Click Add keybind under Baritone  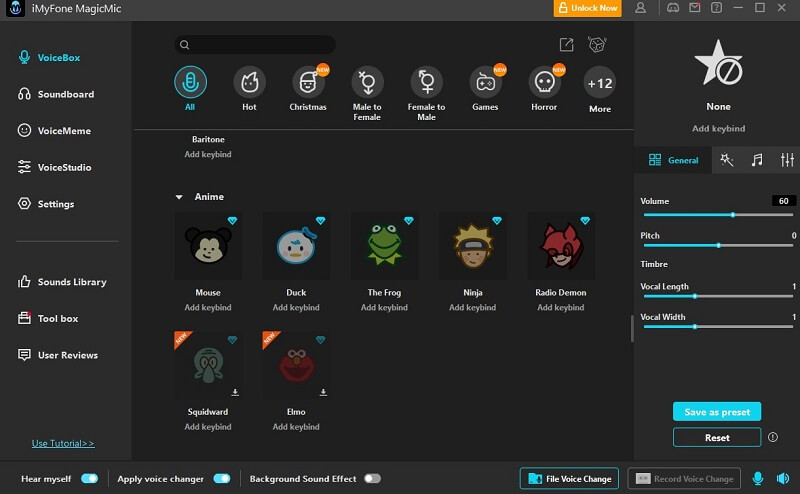(x=208, y=154)
